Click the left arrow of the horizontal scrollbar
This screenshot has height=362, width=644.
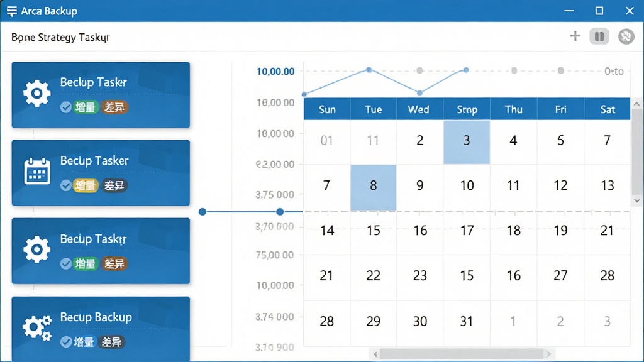[375, 354]
